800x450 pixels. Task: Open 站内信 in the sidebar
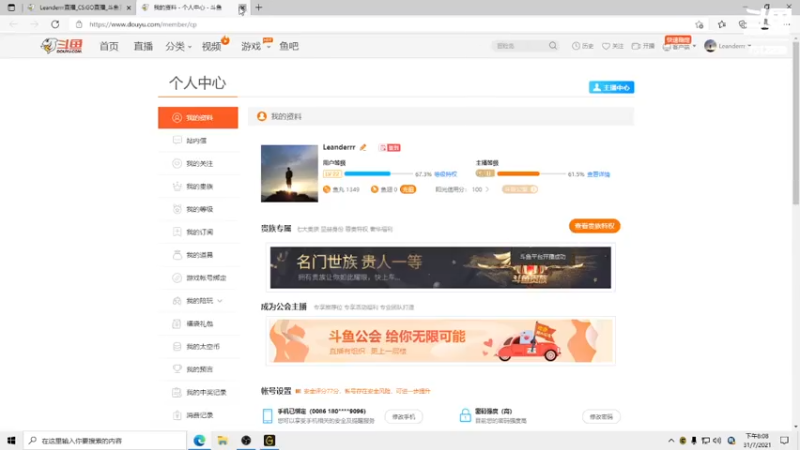pos(198,140)
